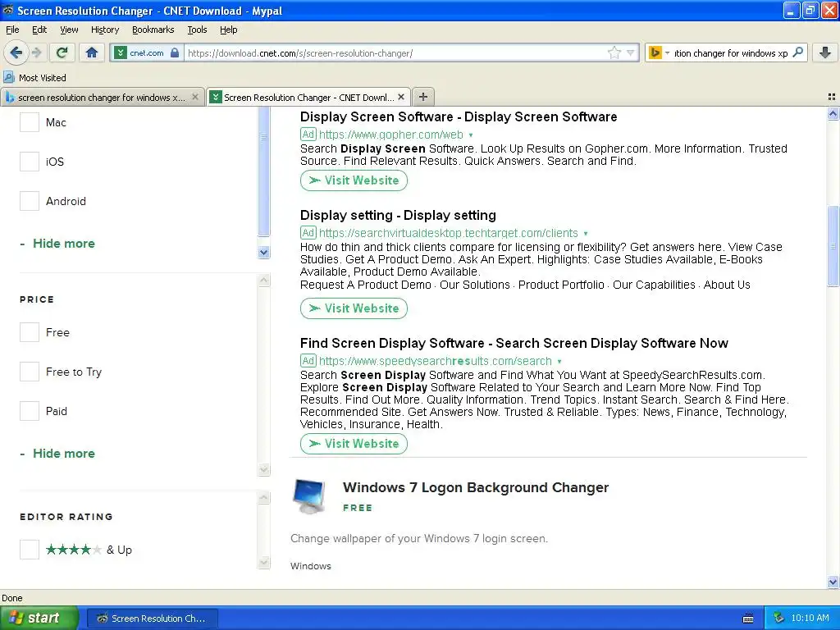This screenshot has width=840, height=630.
Task: Click inside the URL address field
Action: (396, 52)
